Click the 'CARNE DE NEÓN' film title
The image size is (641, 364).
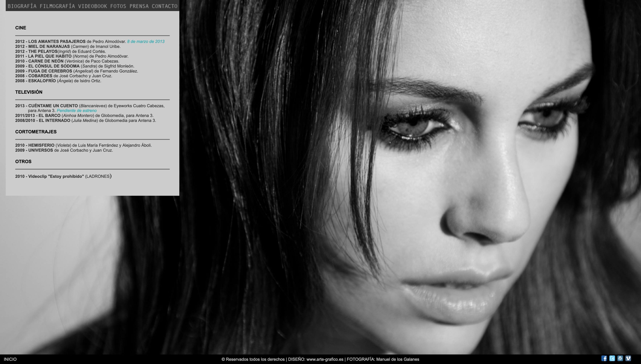[46, 61]
